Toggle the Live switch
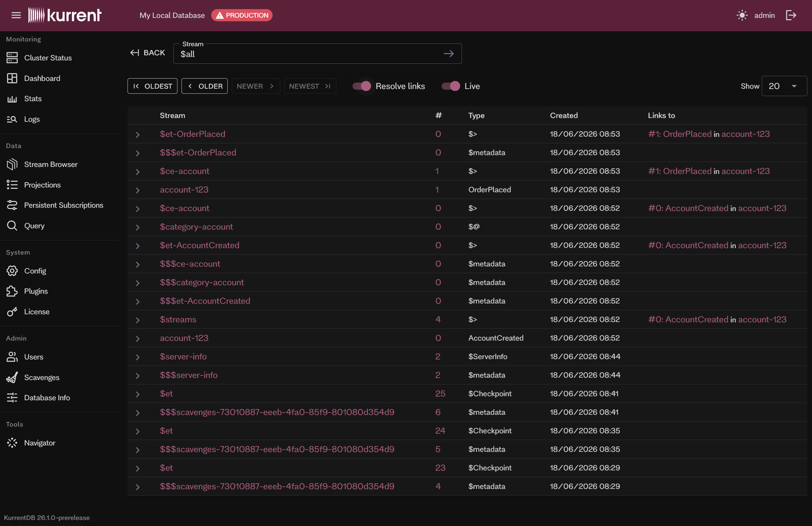Viewport: 812px width, 526px height. pos(451,86)
